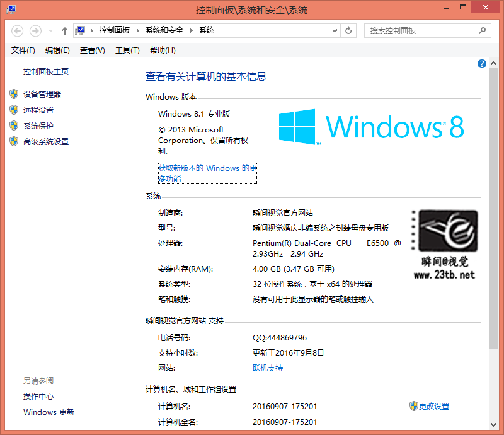
Task: Click the 瞬间@视觉 OEM logo image
Action: point(445,244)
